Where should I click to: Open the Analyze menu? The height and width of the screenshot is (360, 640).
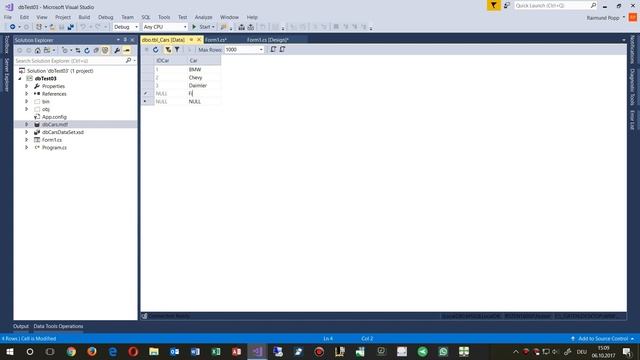click(x=203, y=17)
